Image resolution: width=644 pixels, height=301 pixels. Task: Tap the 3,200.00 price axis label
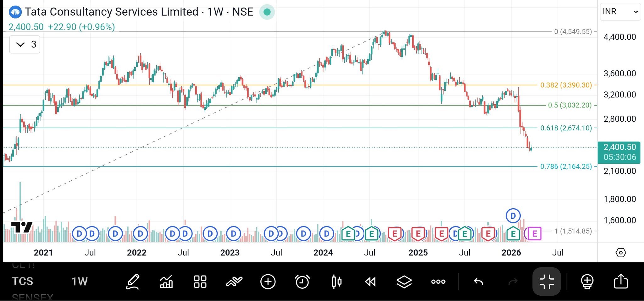[x=620, y=95]
